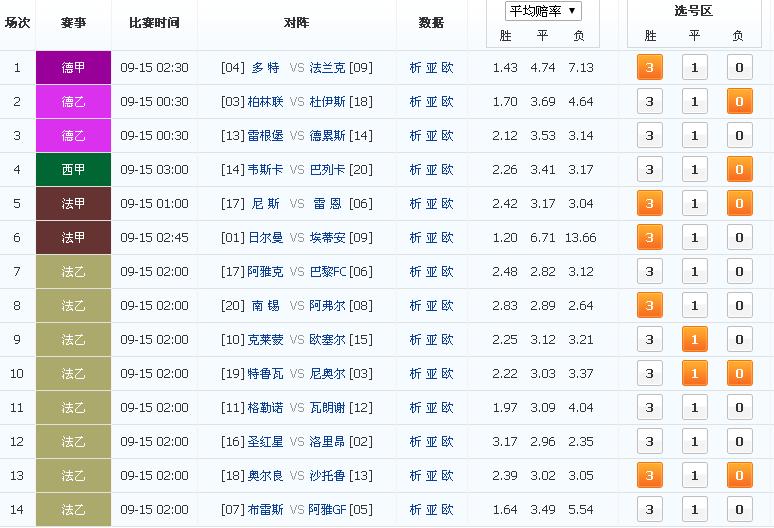The width and height of the screenshot is (774, 528).
Task: Toggle win pick 3 for 多特 vs 法兰克
Action: coord(650,68)
